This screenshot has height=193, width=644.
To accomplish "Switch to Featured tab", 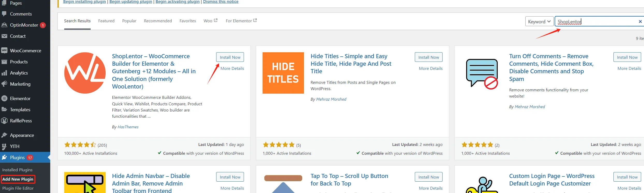I will pyautogui.click(x=106, y=21).
